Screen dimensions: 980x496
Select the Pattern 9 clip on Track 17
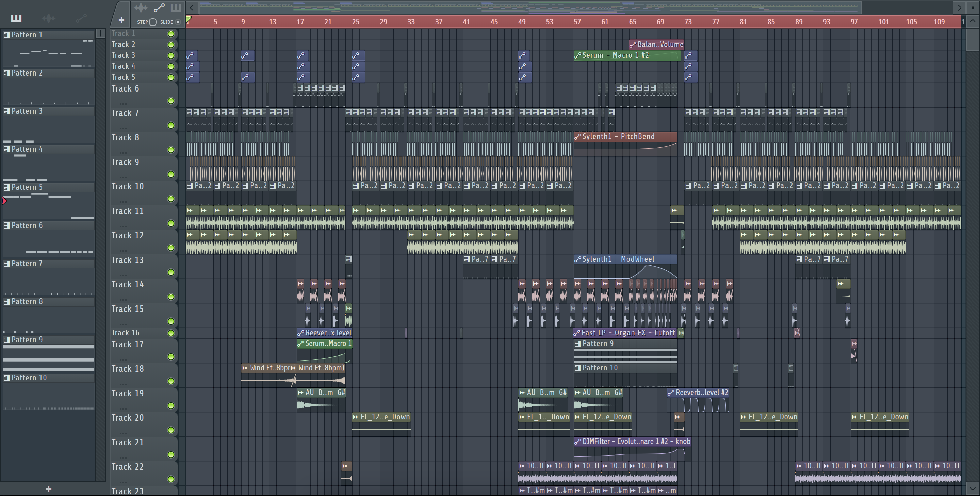click(x=625, y=350)
